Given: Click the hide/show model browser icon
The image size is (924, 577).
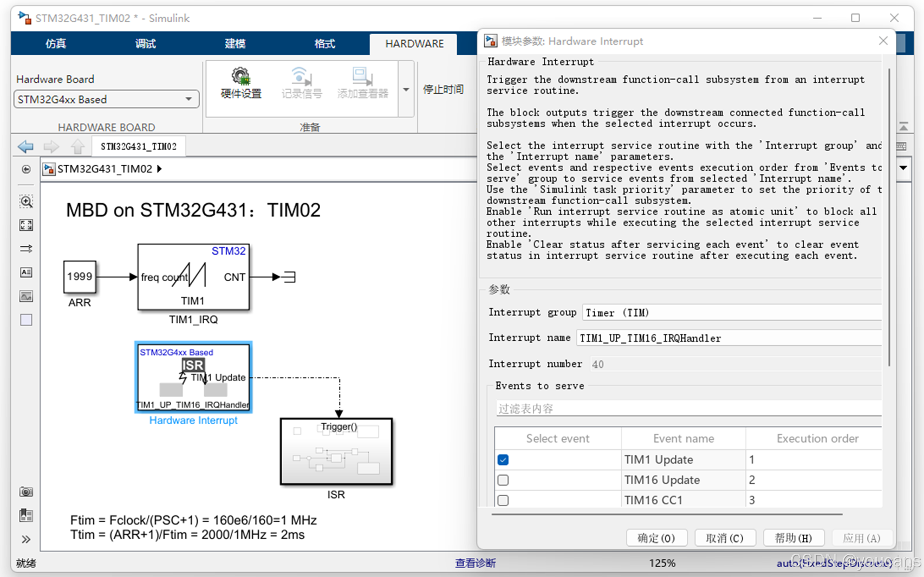Looking at the screenshot, I should coord(26,170).
